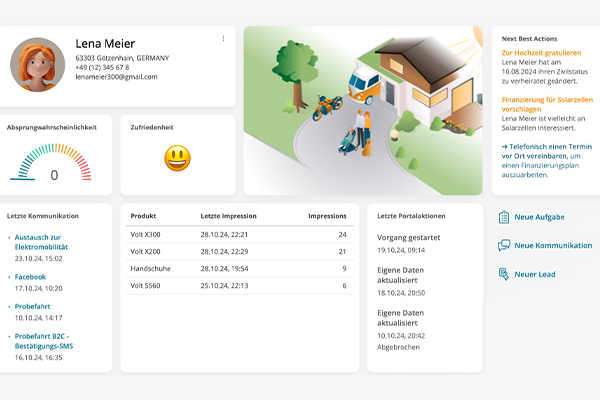Click date 28.10.24, 22:29
The width and height of the screenshot is (600, 400).
(x=224, y=251)
